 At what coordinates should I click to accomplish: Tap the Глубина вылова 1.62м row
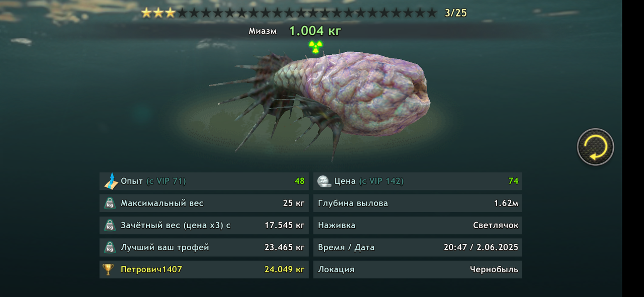(x=418, y=204)
